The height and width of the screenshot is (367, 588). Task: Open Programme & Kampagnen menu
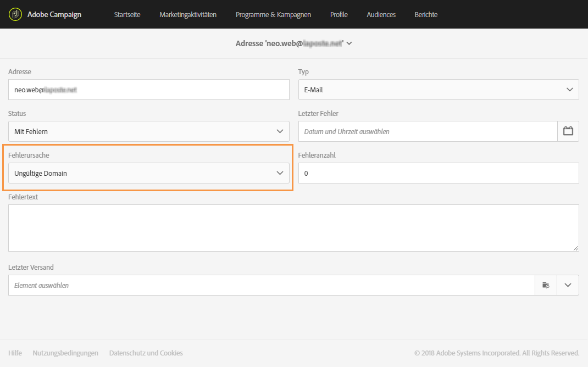point(273,14)
